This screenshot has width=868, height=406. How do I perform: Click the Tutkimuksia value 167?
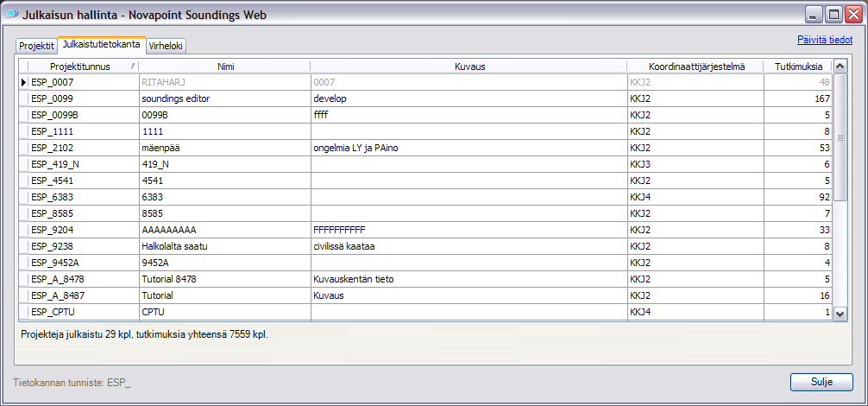pyautogui.click(x=798, y=98)
